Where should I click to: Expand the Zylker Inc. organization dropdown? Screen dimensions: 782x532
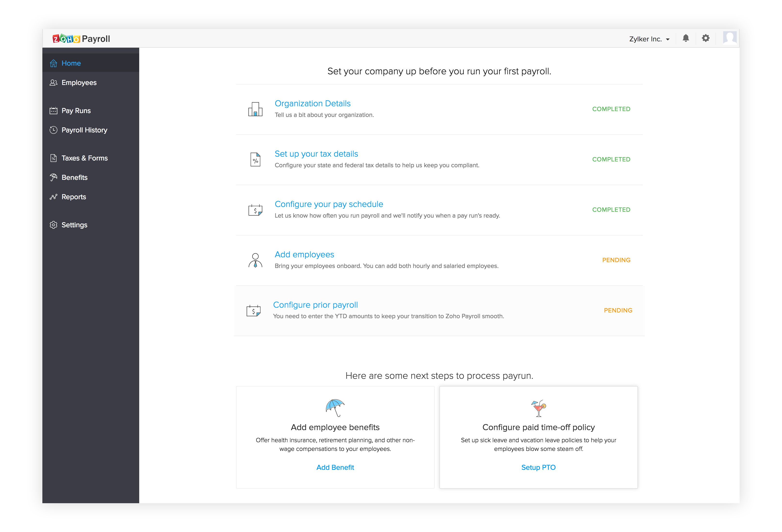point(649,39)
